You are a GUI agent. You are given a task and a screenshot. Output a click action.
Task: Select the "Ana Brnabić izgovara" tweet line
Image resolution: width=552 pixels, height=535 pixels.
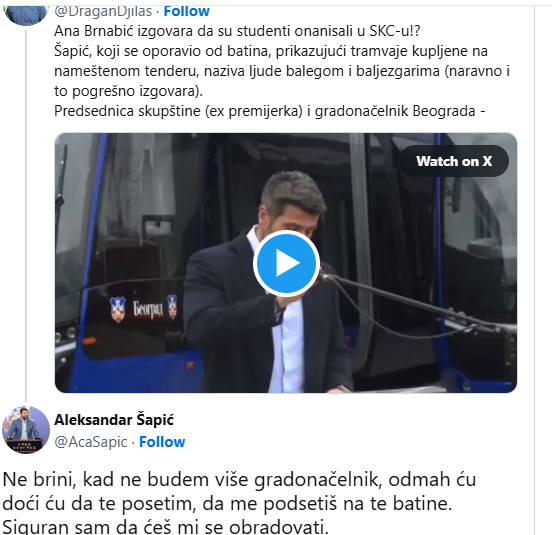pos(237,31)
